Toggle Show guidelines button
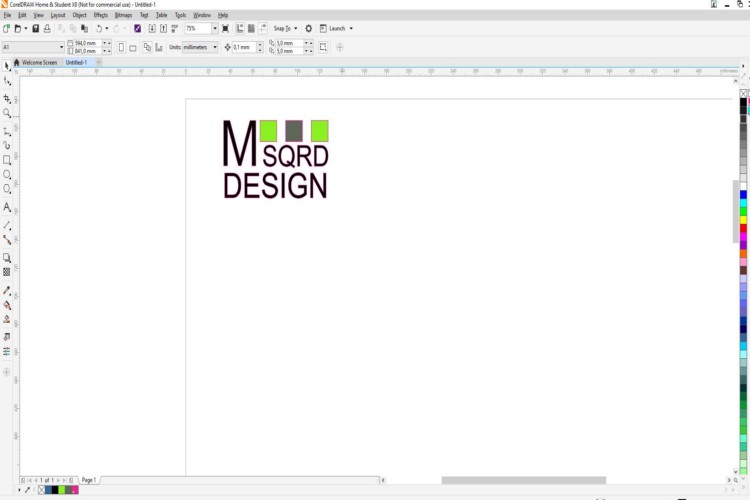This screenshot has width=750, height=500. tap(263, 29)
